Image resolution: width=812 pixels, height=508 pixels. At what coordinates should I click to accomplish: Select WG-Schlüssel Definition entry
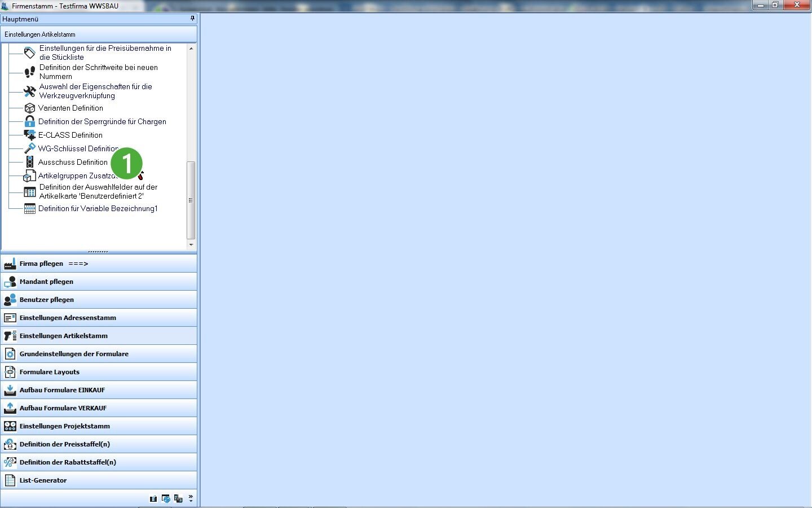coord(78,148)
